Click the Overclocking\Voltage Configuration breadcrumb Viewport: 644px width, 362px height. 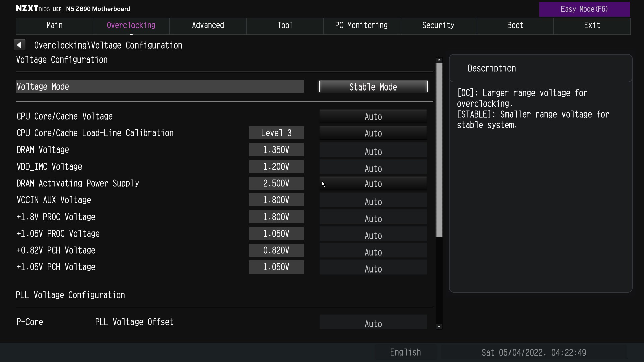point(108,45)
